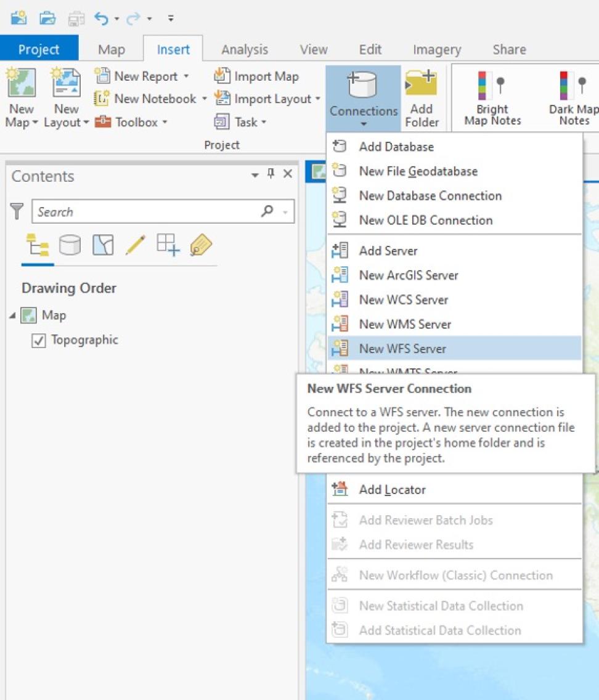599x700 pixels.
Task: Open the Undo history dropdown arrow
Action: [x=117, y=18]
